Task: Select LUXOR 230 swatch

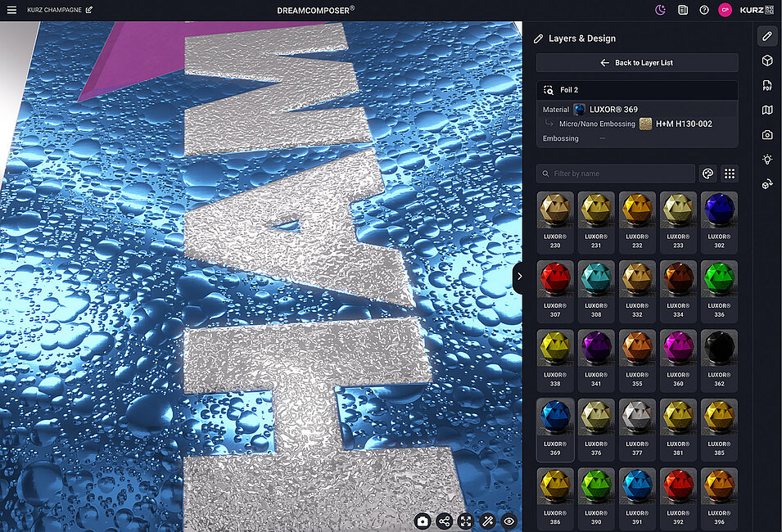Action: tap(555, 223)
